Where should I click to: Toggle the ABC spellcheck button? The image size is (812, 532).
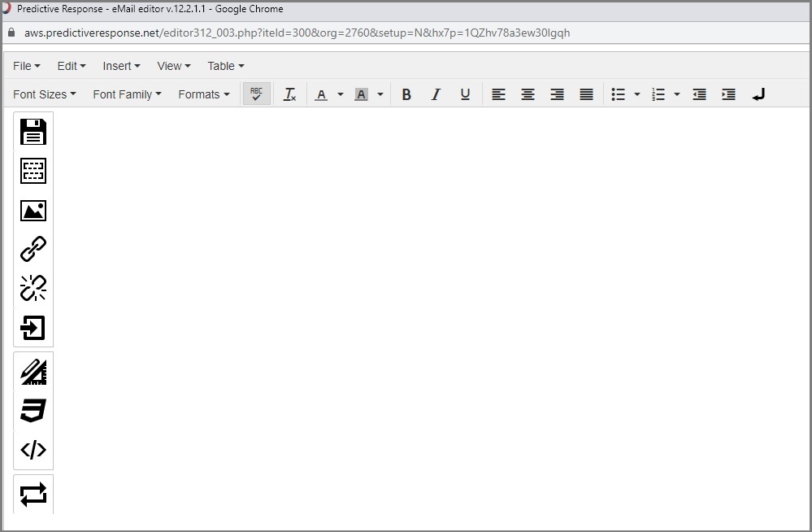tap(257, 94)
